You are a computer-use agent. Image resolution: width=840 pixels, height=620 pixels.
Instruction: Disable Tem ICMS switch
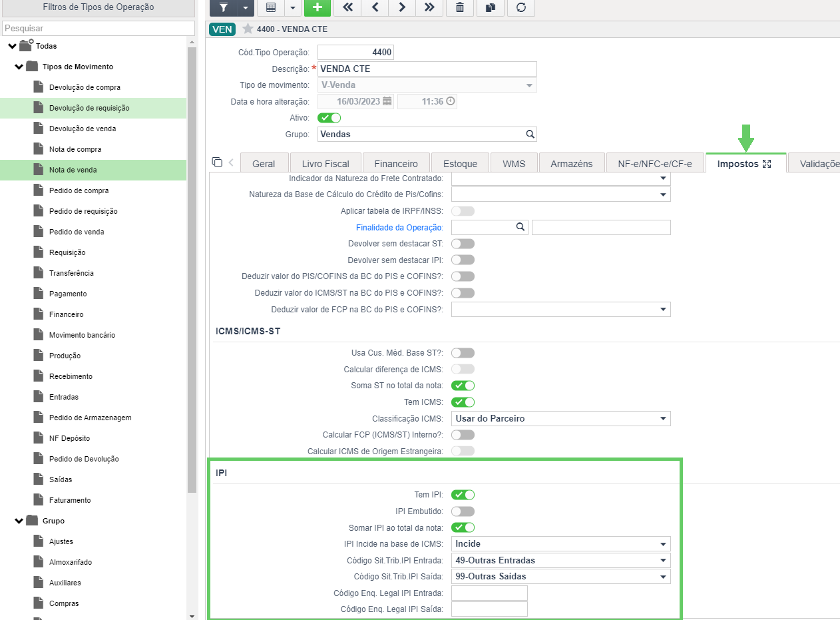(463, 402)
